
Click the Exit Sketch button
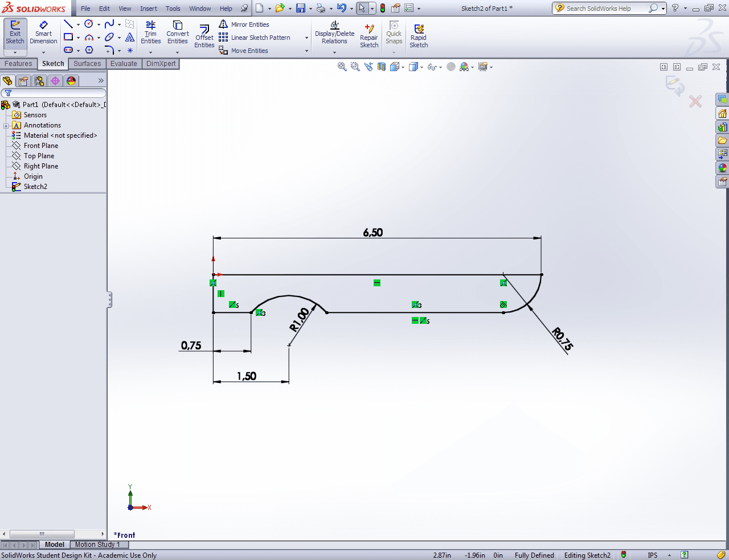15,33
